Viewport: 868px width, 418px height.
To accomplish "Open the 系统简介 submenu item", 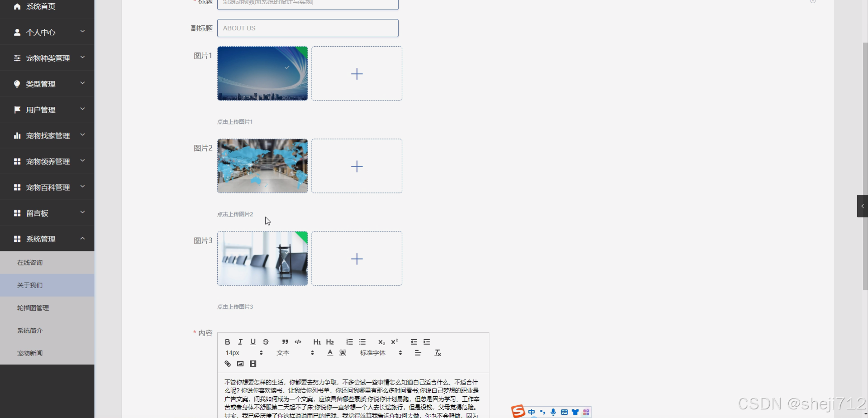I will [47, 331].
